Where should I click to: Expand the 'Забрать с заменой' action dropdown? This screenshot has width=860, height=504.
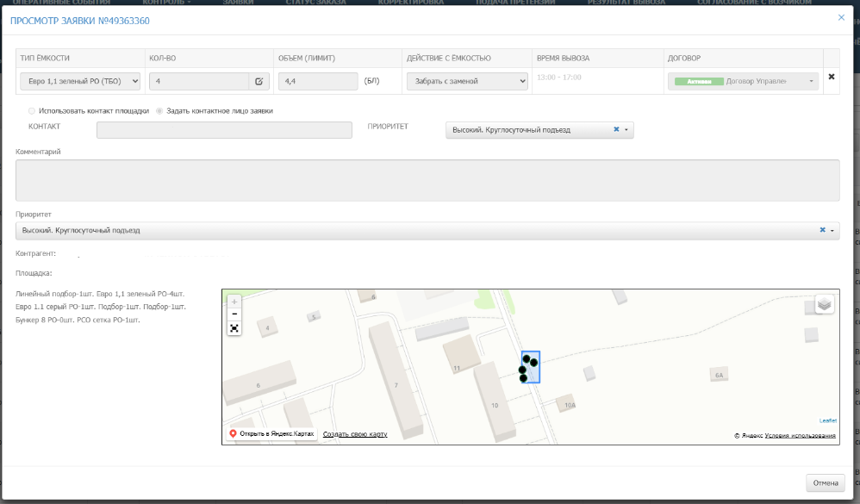point(466,81)
